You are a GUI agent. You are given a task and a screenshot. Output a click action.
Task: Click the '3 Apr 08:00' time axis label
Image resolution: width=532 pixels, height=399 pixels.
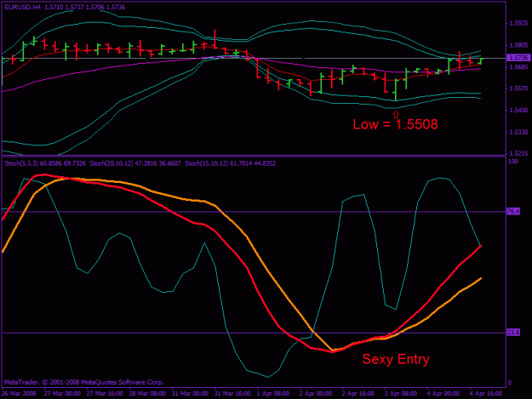coord(401,394)
